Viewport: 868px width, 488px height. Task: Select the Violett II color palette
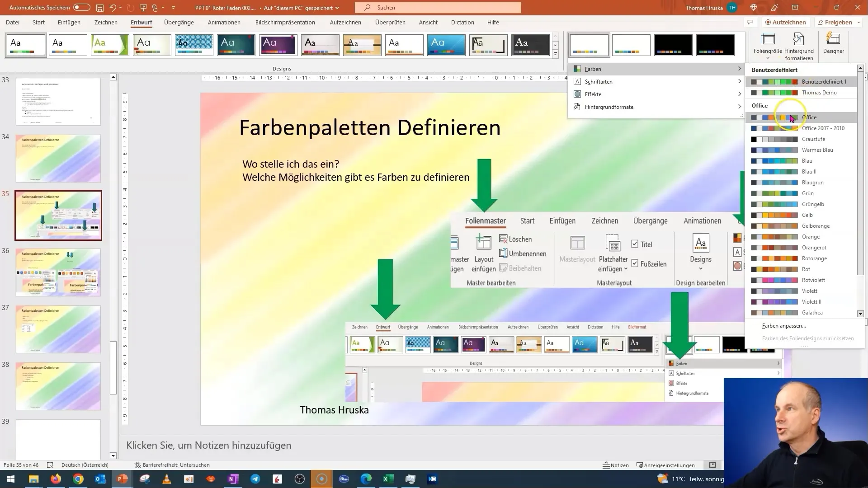801,302
